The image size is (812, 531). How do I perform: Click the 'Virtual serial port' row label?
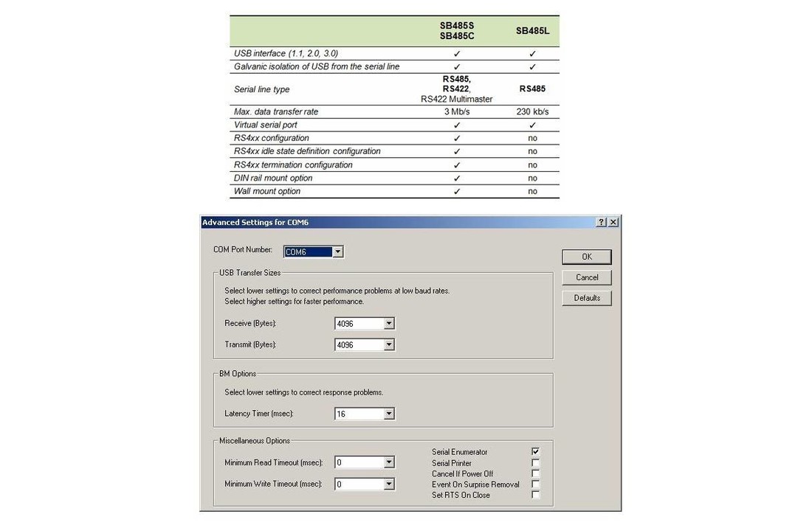coord(266,125)
